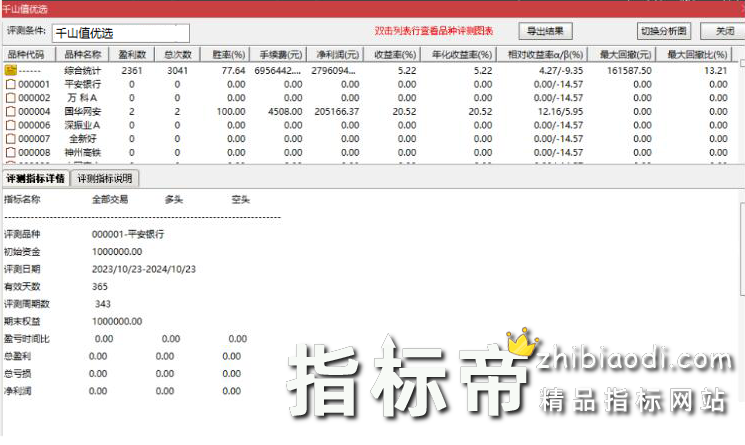Image resolution: width=745 pixels, height=445 pixels.
Task: Click max drawdown ratio 13.21
Action: 716,71
